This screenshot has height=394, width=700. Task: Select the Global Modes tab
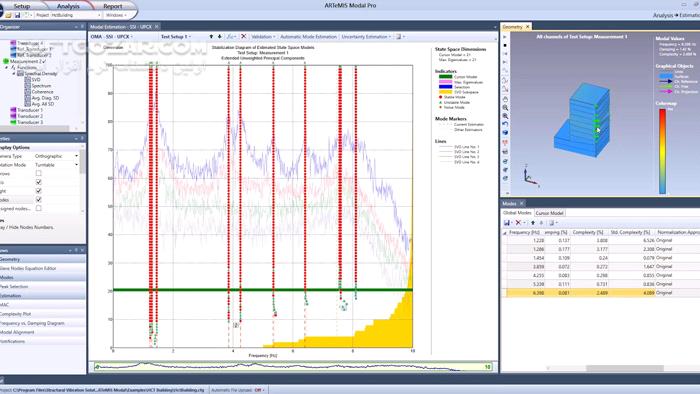click(517, 213)
